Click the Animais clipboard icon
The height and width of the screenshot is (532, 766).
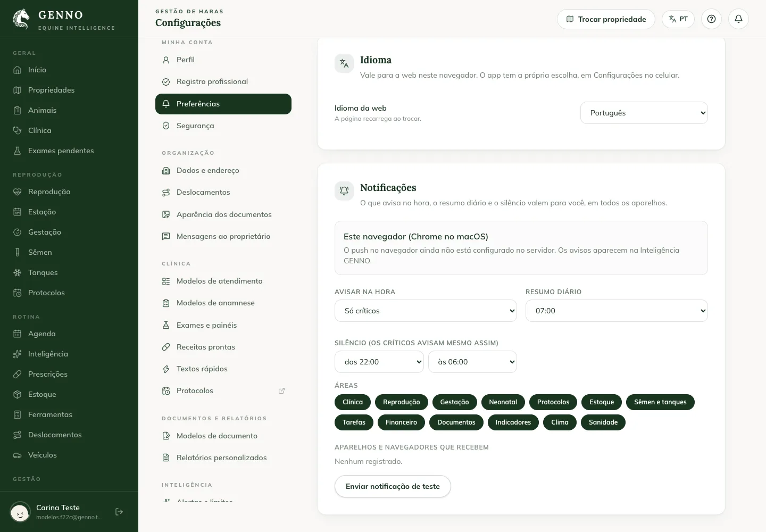[x=18, y=110]
